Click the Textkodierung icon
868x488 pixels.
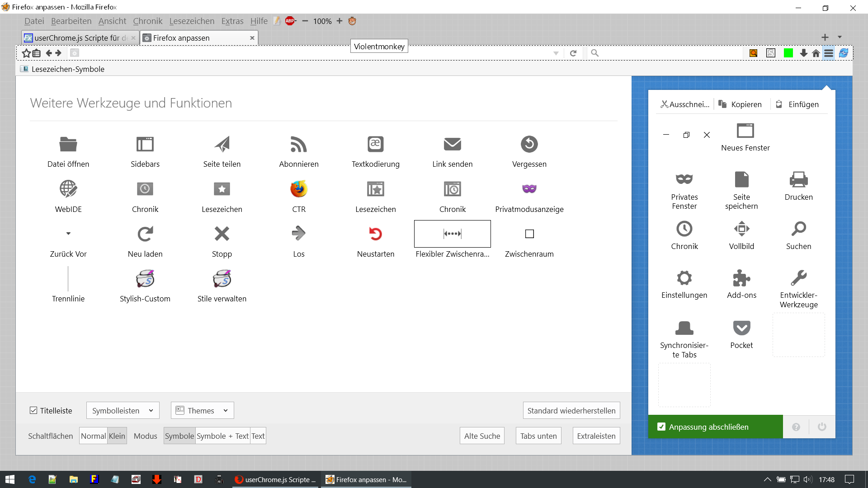[x=375, y=145]
